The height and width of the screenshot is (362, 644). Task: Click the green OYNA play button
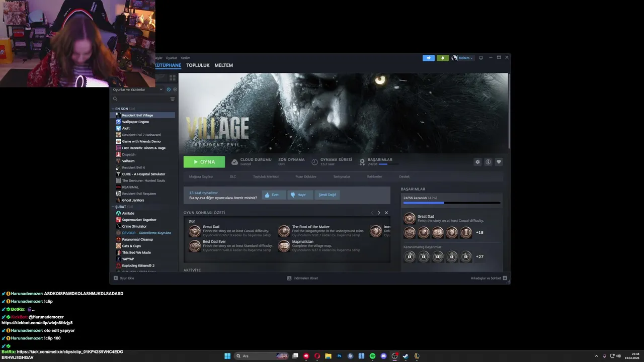click(204, 162)
